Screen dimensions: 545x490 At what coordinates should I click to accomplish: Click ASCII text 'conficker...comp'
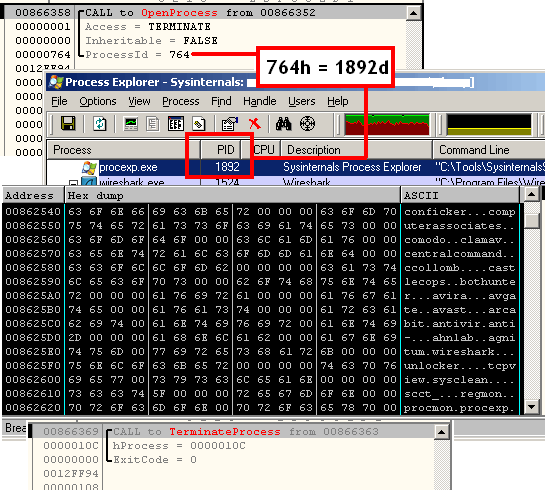pos(459,212)
